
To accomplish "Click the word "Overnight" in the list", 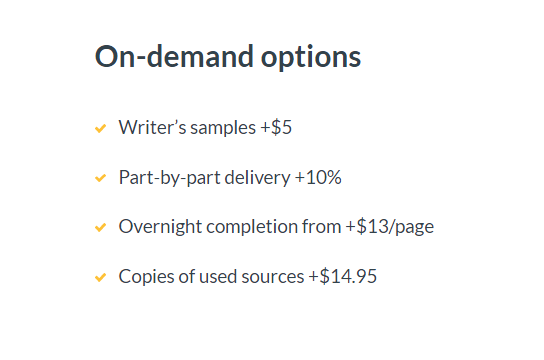I will [160, 228].
